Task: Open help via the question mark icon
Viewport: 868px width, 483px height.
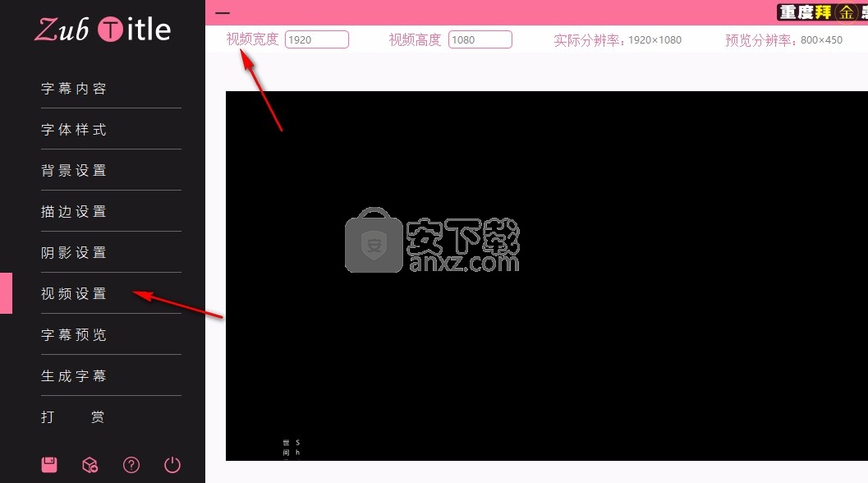Action: point(131,465)
